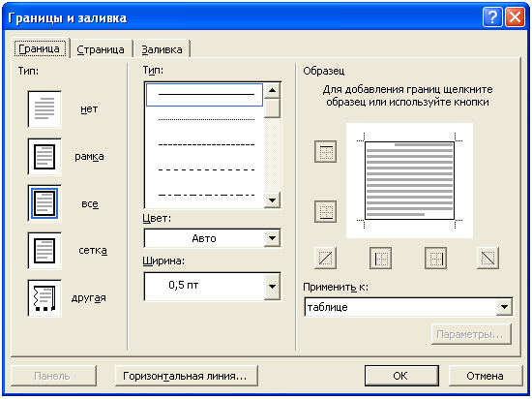The height and width of the screenshot is (399, 532).
Task: Click the 'Авто' color field
Action: 204,238
